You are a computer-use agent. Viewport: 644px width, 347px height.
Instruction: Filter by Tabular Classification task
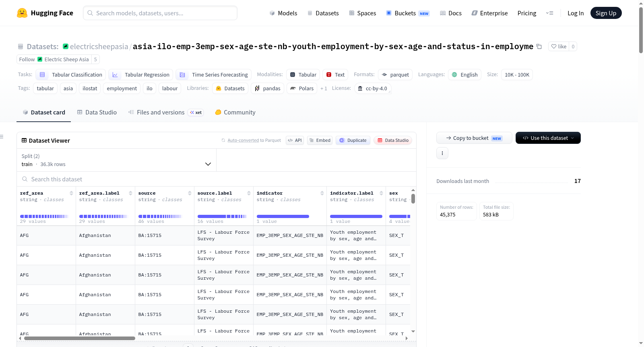click(71, 75)
